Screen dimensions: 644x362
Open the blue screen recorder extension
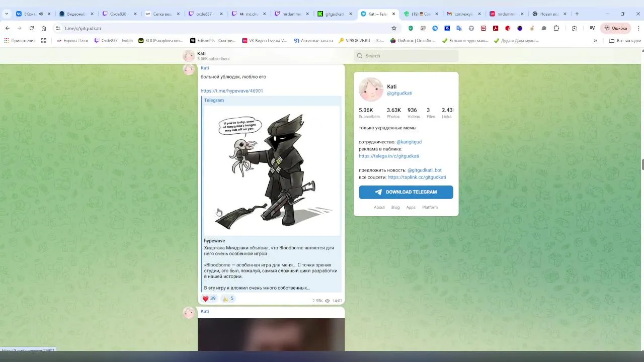tap(447, 28)
